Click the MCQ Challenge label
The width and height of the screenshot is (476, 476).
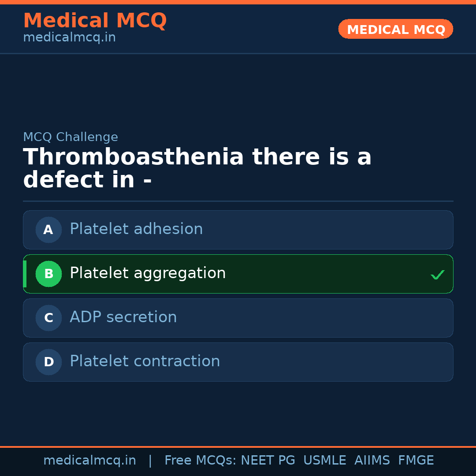click(71, 137)
